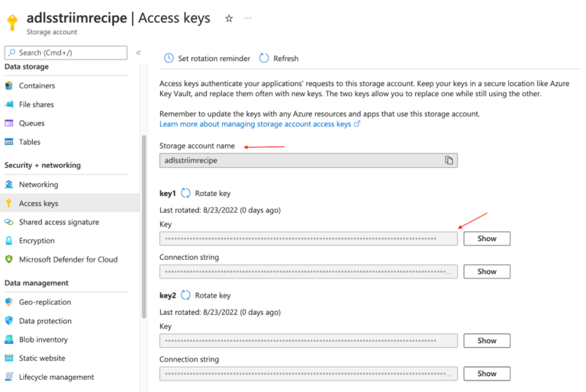The image size is (586, 392).
Task: Open the more options ellipsis in header
Action: 247,19
